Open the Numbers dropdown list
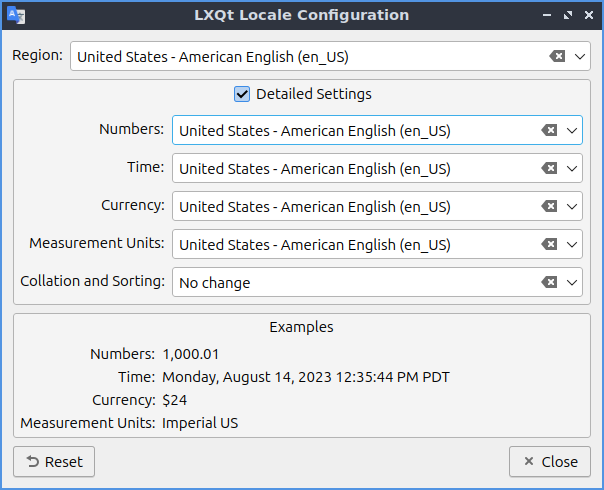 coord(572,130)
